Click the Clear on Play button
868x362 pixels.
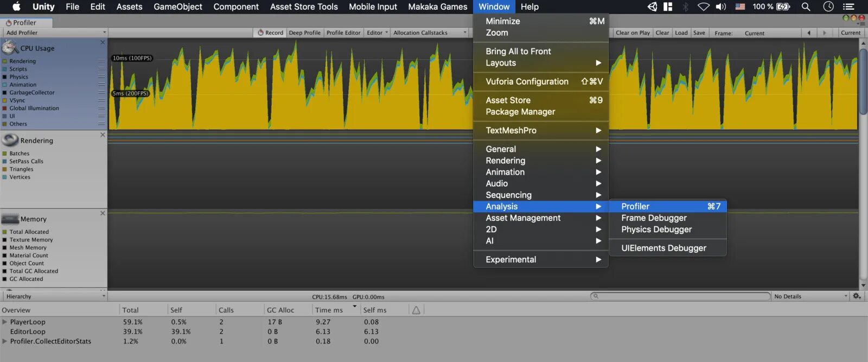[x=633, y=33]
